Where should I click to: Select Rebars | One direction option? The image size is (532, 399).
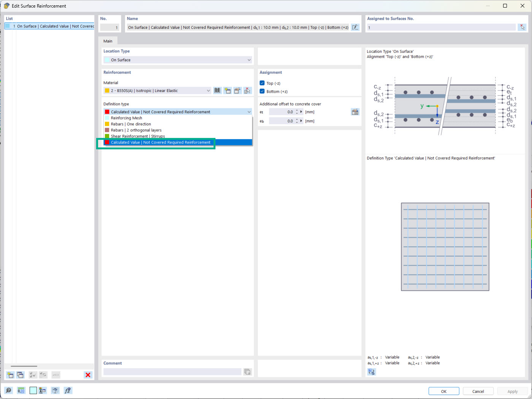[x=178, y=124]
